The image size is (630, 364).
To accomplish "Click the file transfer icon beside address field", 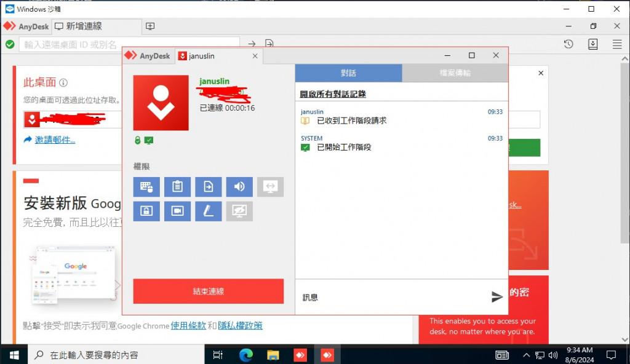I will click(x=269, y=44).
